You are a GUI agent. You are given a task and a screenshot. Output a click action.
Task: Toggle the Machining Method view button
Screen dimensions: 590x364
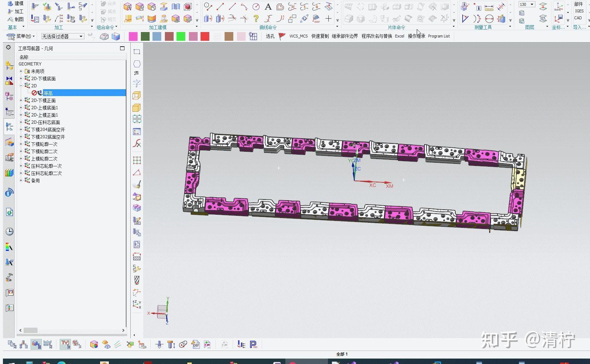(48, 344)
